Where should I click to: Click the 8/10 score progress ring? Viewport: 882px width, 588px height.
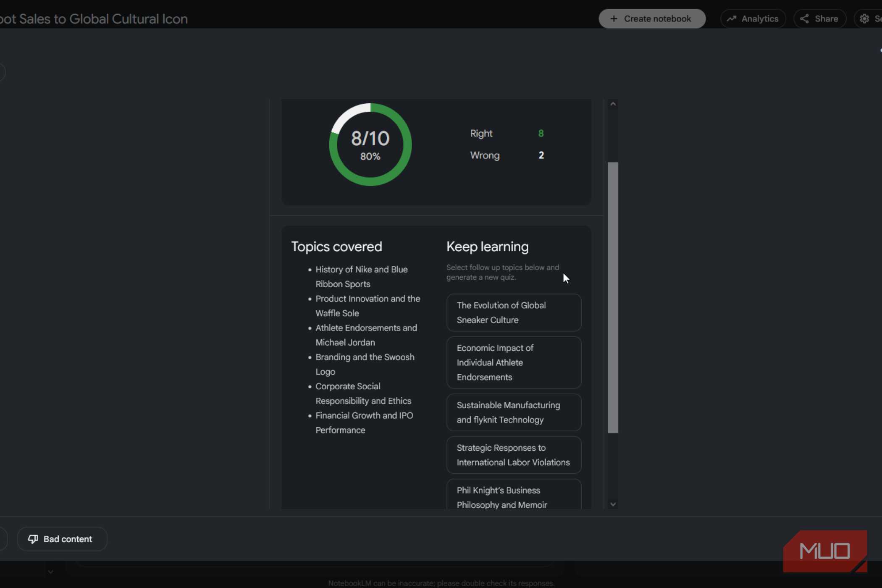tap(370, 144)
